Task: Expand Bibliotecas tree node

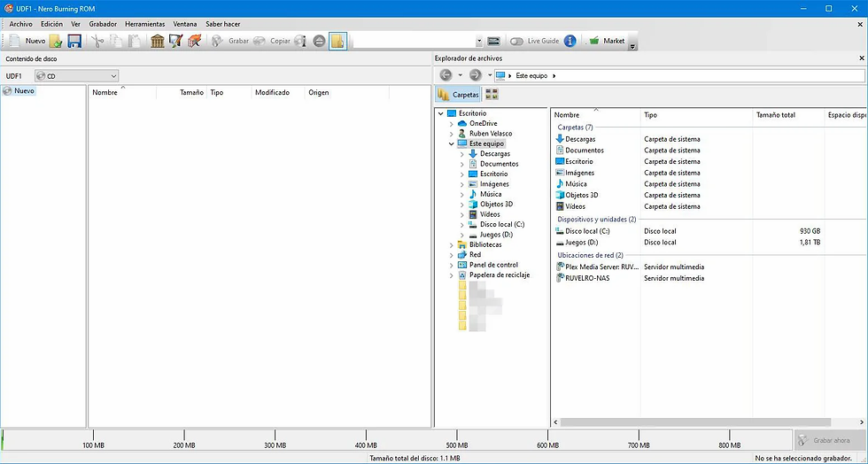Action: coord(452,244)
